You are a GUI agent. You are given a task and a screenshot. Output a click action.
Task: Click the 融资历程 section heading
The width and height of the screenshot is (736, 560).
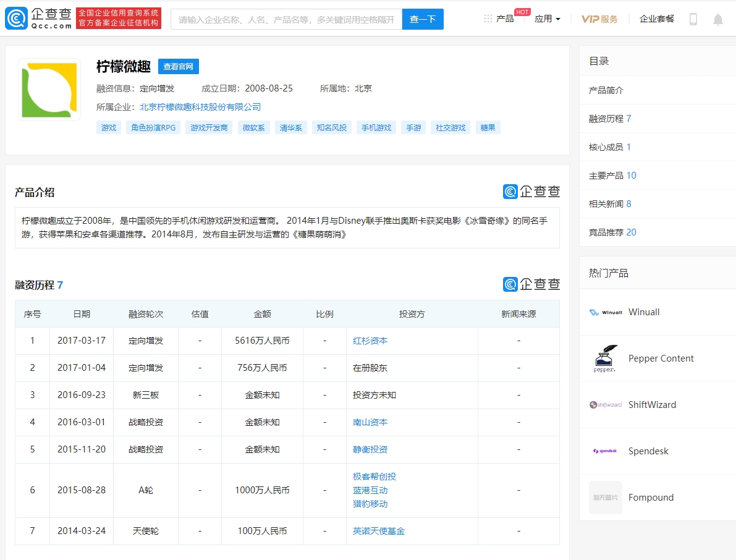39,285
